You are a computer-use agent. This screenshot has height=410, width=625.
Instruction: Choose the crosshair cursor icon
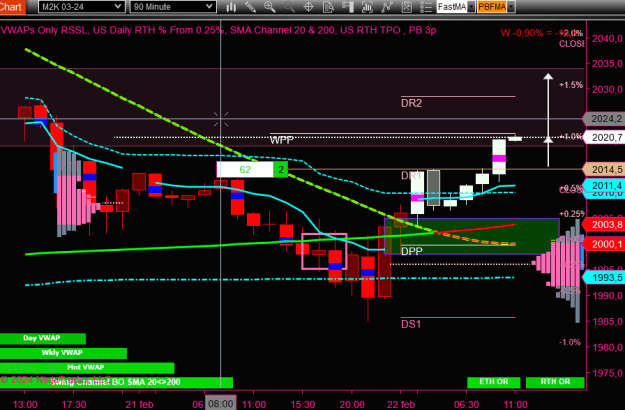[x=309, y=7]
